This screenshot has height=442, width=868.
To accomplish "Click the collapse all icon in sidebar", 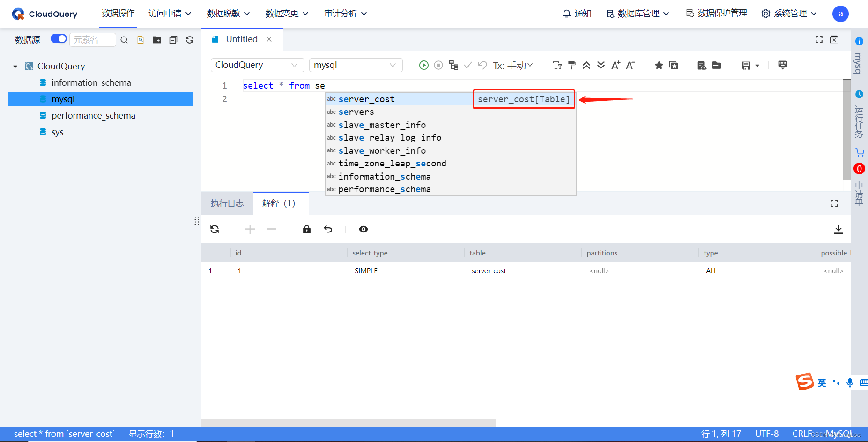I will pyautogui.click(x=173, y=40).
